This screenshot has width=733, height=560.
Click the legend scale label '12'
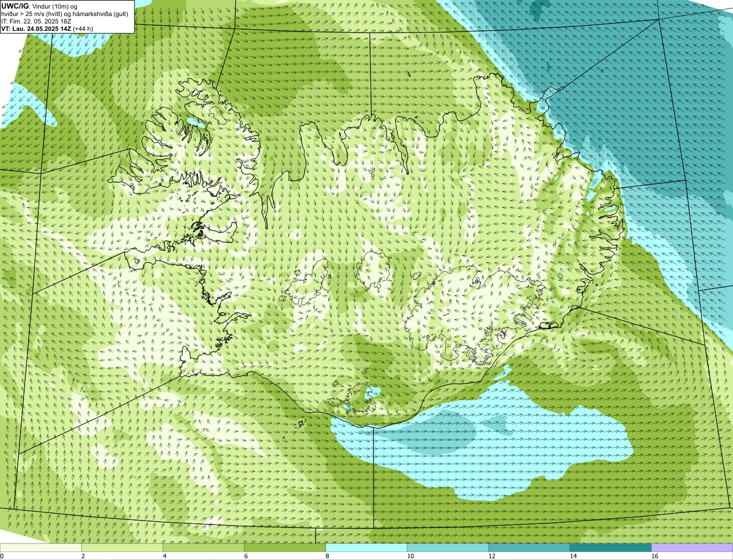(x=492, y=556)
